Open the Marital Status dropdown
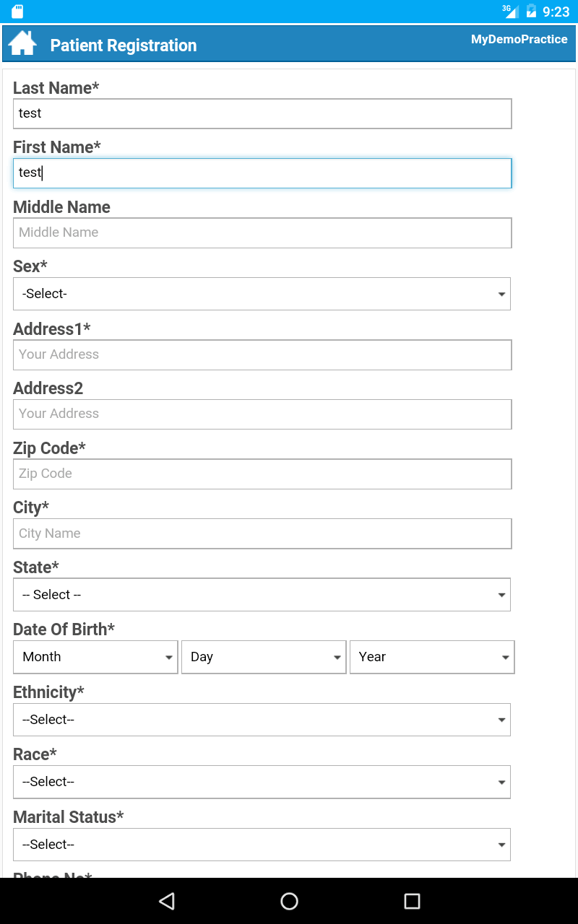 pos(262,844)
